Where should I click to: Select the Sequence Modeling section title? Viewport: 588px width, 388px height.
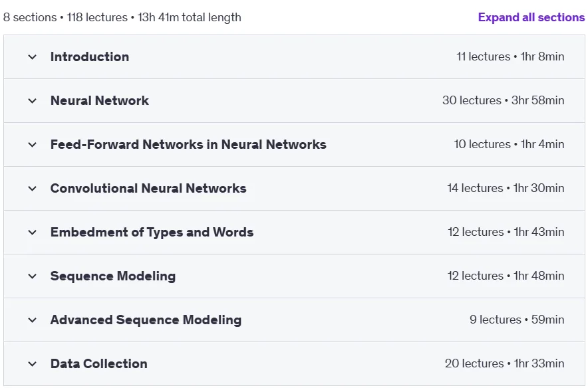pyautogui.click(x=113, y=276)
